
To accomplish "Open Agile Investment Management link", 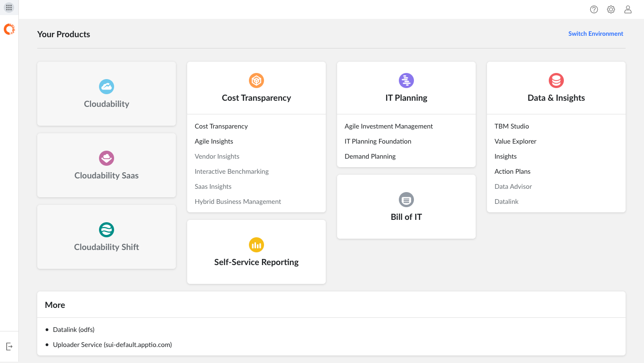I will tap(388, 126).
